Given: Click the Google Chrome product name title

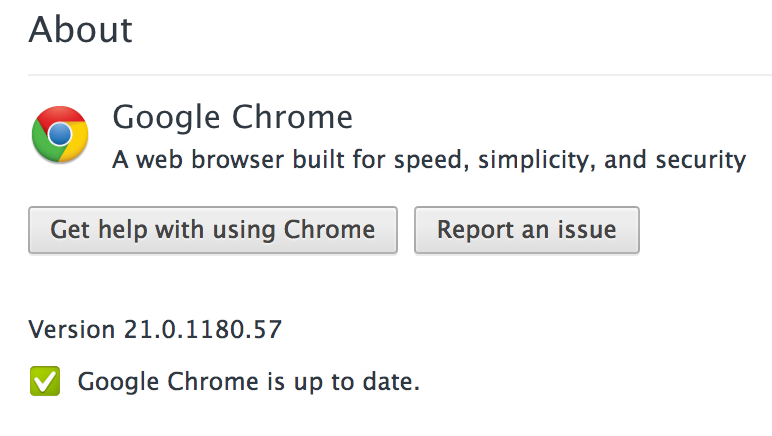Looking at the screenshot, I should coord(232,118).
